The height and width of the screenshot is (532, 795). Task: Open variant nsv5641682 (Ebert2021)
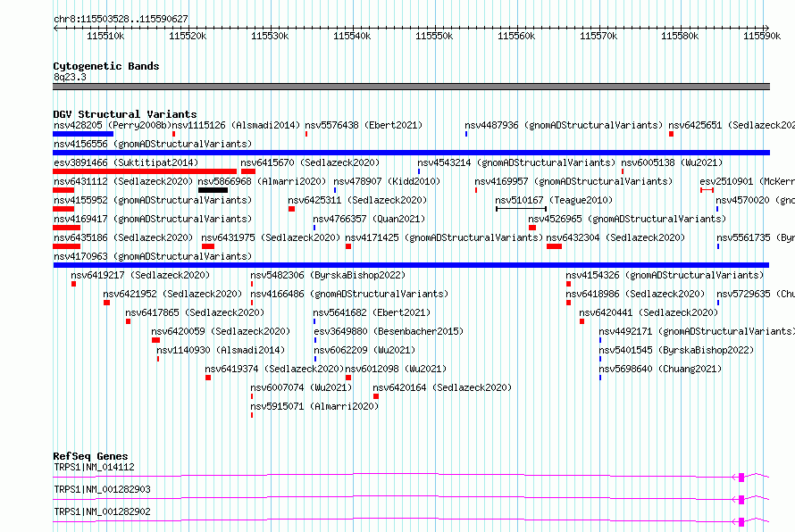pyautogui.click(x=372, y=312)
